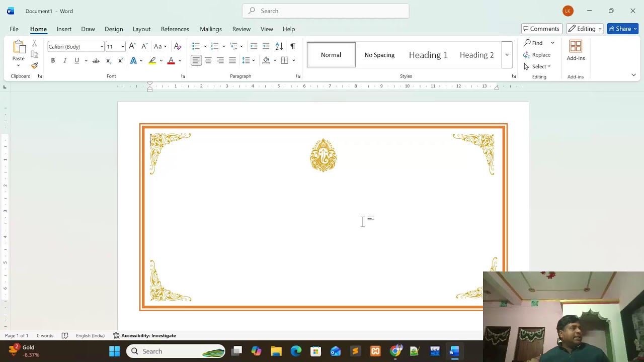
Task: Click the Replace button
Action: pos(537,55)
